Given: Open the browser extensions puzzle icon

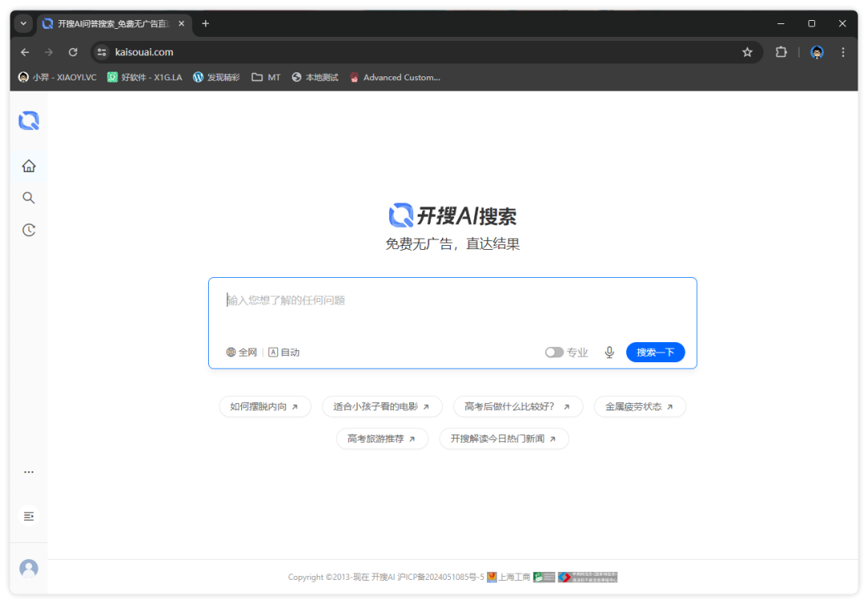Looking at the screenshot, I should tap(781, 52).
